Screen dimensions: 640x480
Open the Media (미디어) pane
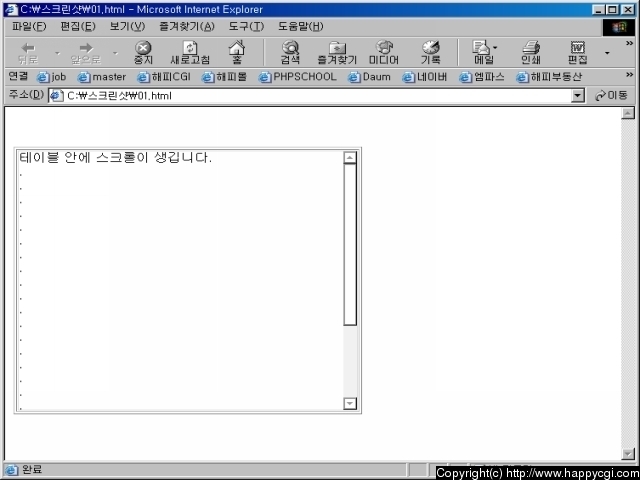(x=384, y=53)
